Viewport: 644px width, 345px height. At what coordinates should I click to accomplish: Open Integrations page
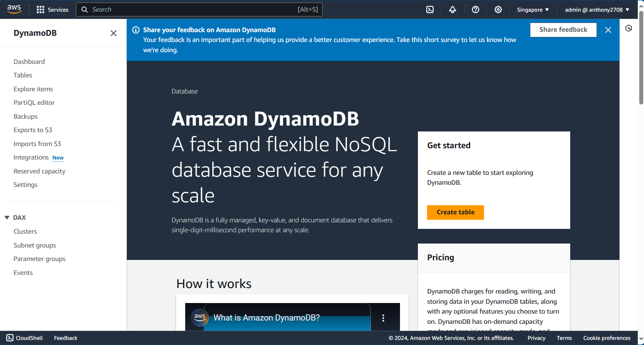pyautogui.click(x=31, y=157)
